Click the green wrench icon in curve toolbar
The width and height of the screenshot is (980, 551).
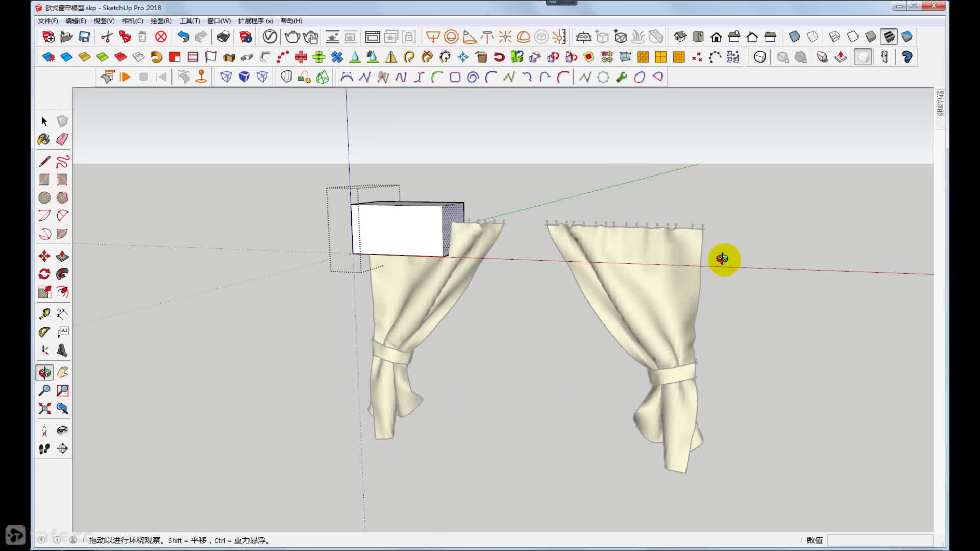point(621,77)
